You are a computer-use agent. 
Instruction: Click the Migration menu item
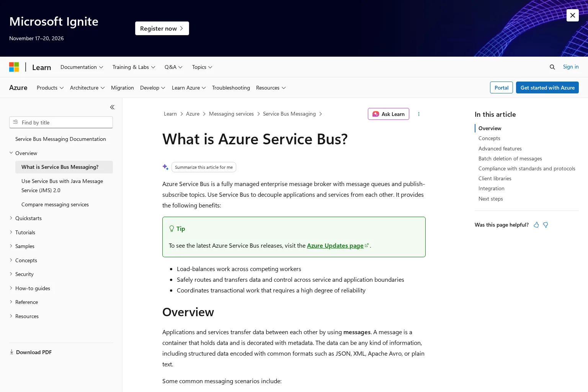[122, 88]
